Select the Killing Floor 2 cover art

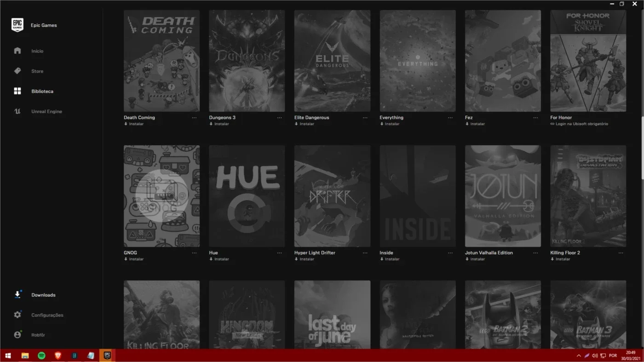point(588,196)
